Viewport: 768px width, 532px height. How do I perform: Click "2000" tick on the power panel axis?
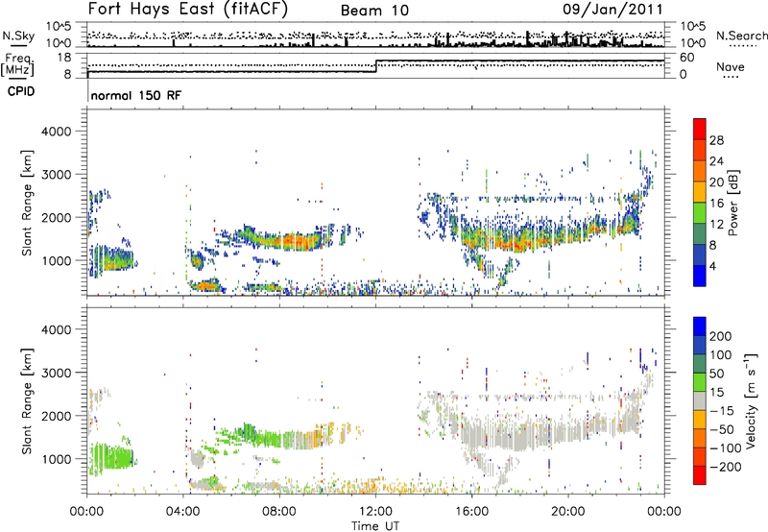tap(56, 217)
